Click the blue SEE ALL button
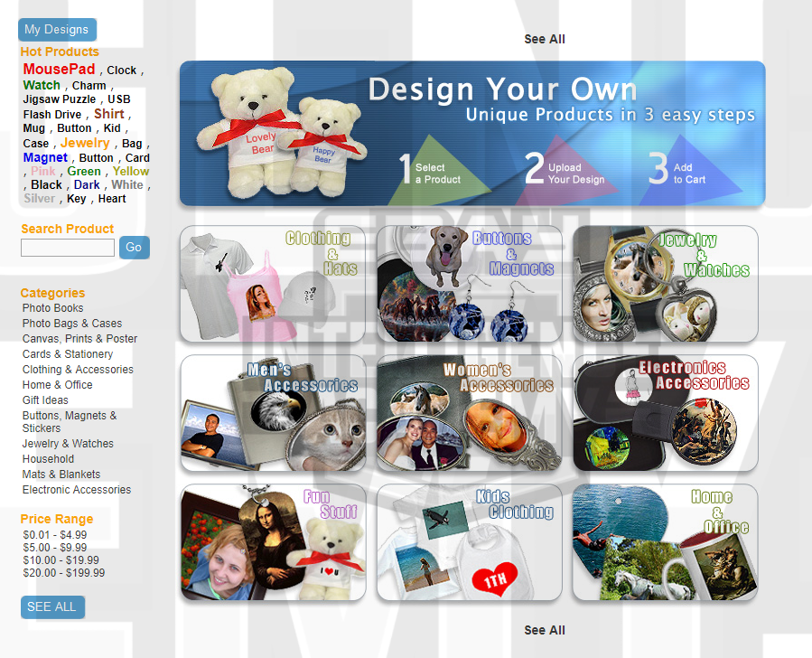Viewport: 812px width, 658px height. tap(52, 606)
